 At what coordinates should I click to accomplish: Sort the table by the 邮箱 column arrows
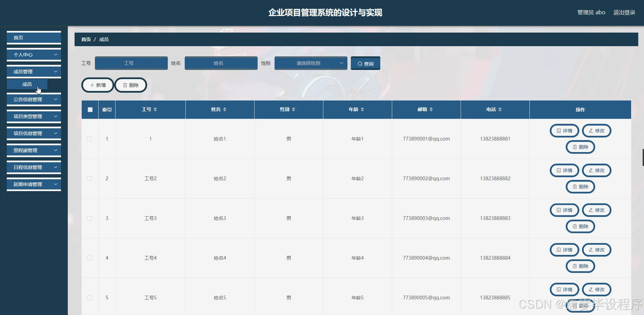tap(431, 109)
